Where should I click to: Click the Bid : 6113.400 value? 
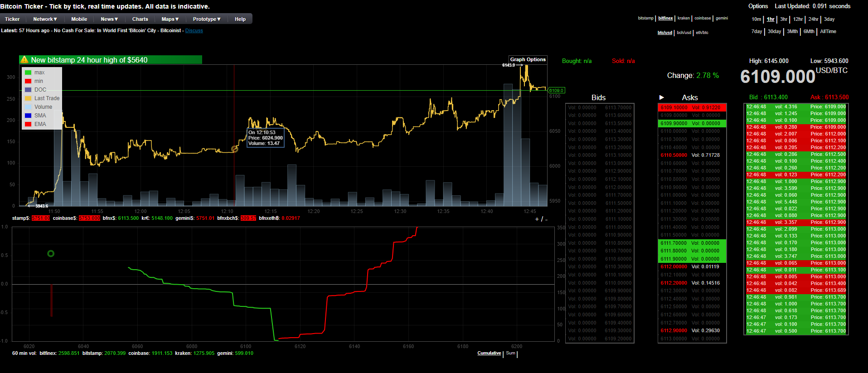(x=768, y=97)
